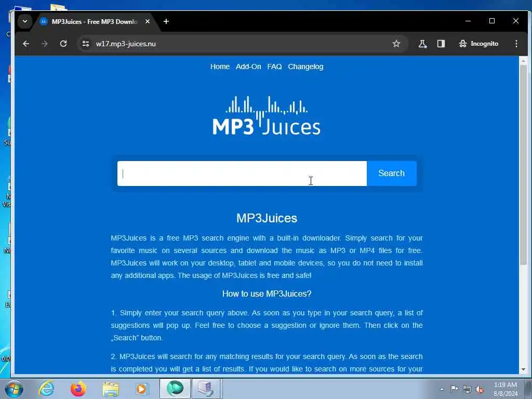Open the Add-On navigation link
This screenshot has width=532, height=399.
(248, 66)
